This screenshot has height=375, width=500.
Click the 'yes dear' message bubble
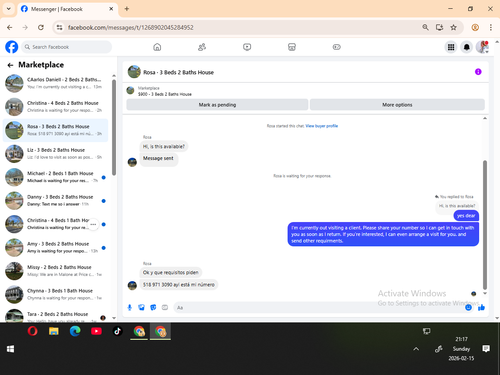coord(466,216)
